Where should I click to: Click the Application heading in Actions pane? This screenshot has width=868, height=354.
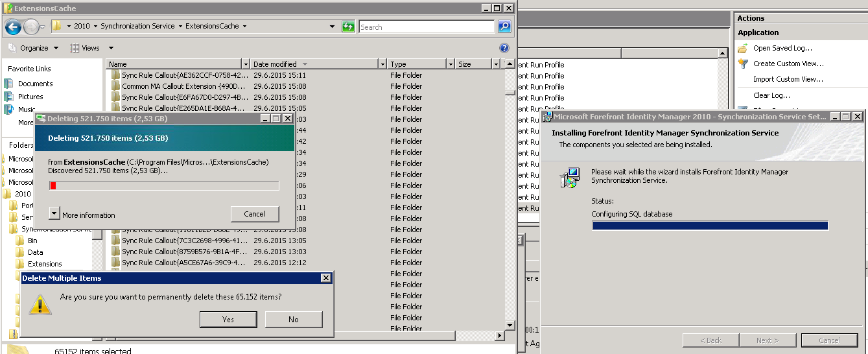pos(758,32)
